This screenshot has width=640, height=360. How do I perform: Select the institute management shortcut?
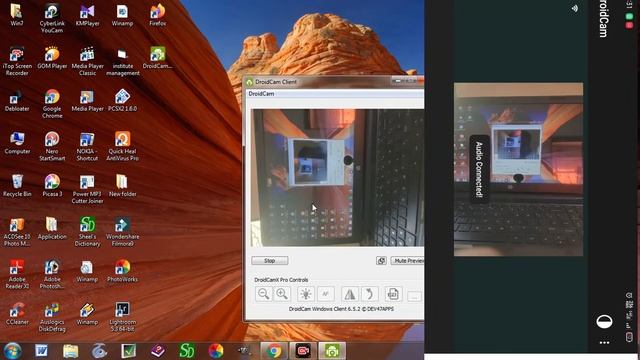click(122, 61)
